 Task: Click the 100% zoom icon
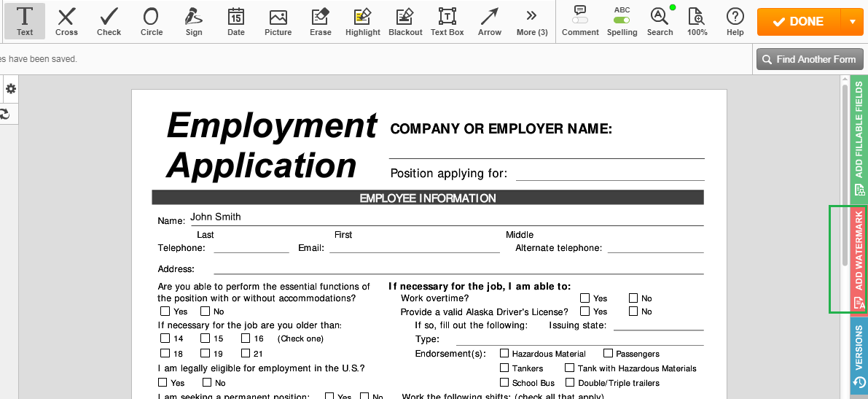tap(697, 21)
